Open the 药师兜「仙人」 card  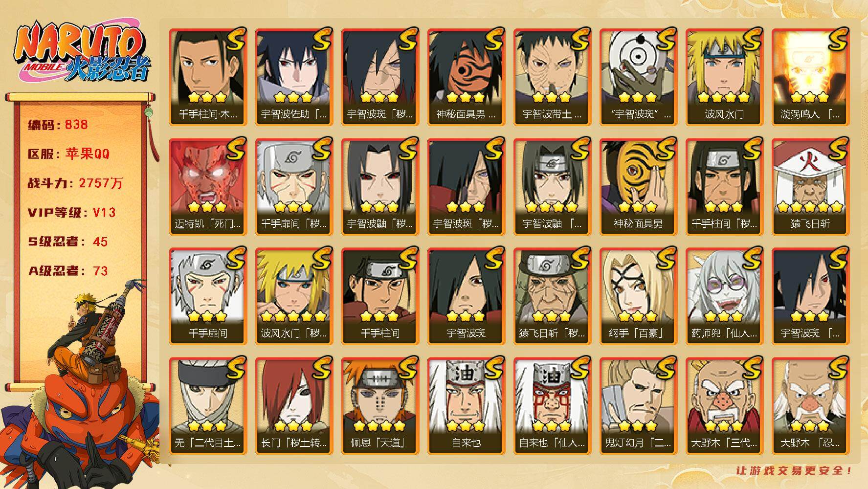click(x=724, y=296)
